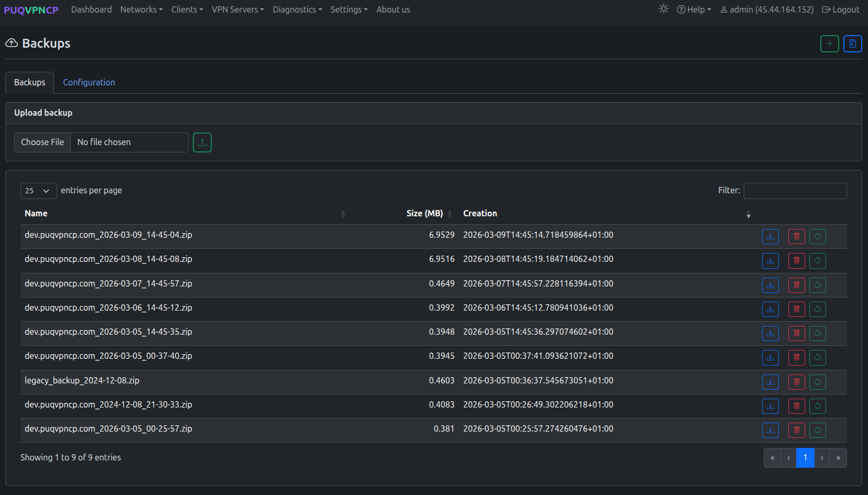Screen dimensions: 868x495
Task: Restore the 2026-03-08_14-45-08 backup
Action: point(817,260)
